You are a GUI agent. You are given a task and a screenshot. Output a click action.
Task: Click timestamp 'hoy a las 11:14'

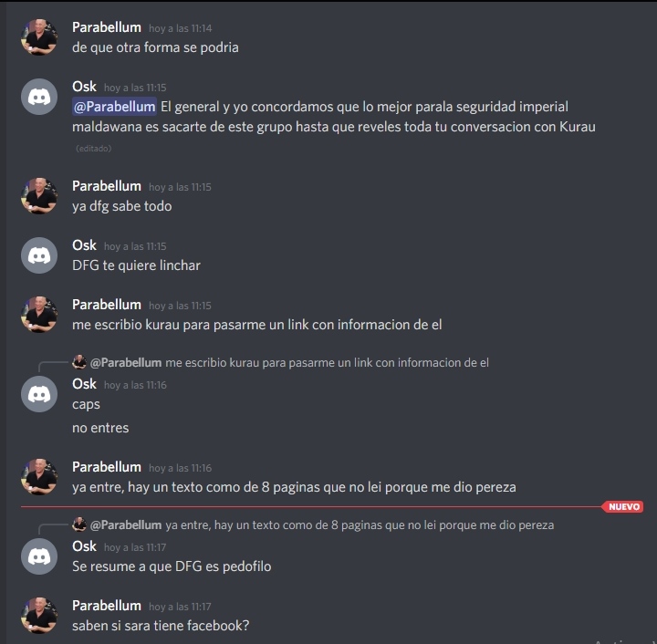pos(180,28)
